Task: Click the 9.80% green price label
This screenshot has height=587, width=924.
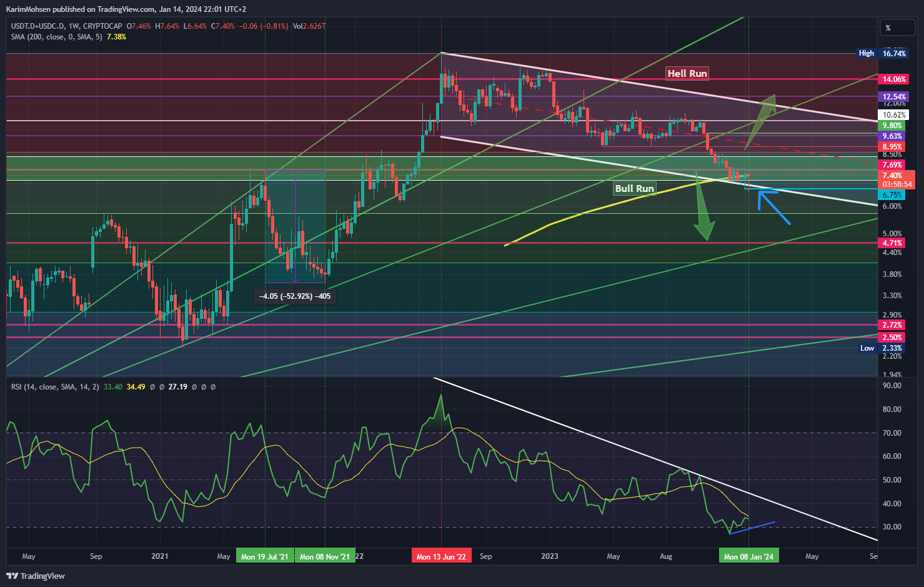Action: tap(892, 126)
